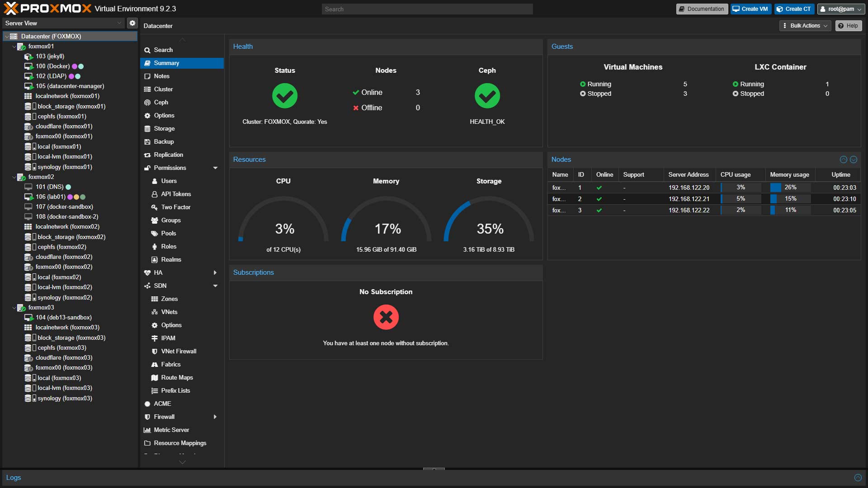The image size is (868, 488).
Task: Click the Ceph icon in the Datacenter menu
Action: tap(147, 103)
